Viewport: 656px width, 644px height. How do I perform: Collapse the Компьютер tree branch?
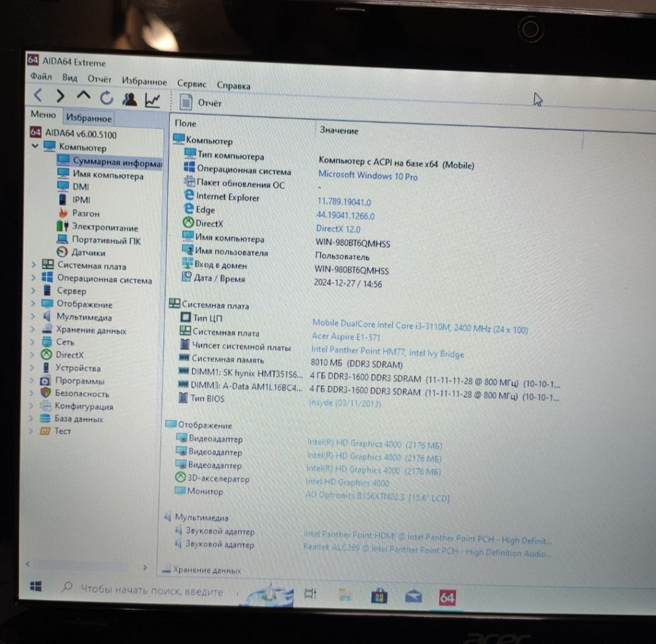35,147
